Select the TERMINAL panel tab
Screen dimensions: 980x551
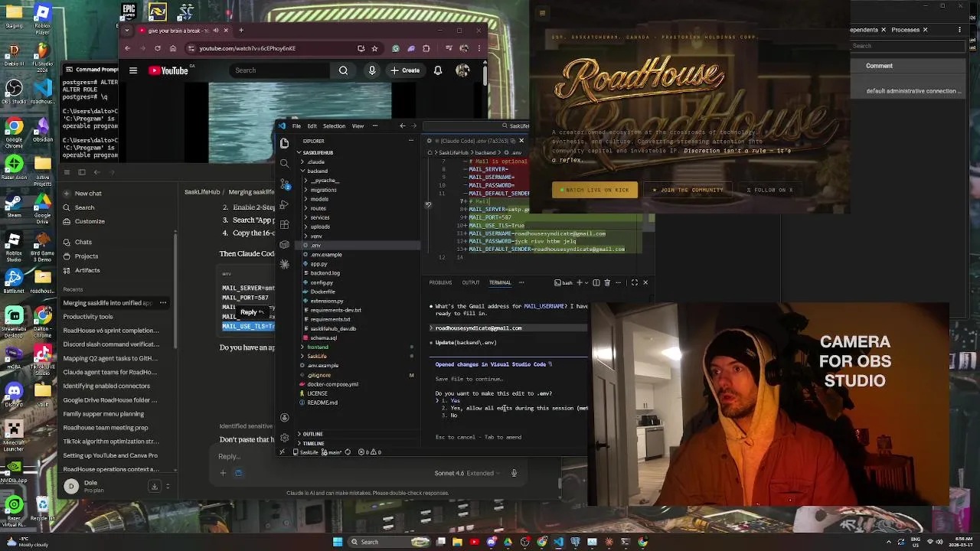tap(500, 282)
